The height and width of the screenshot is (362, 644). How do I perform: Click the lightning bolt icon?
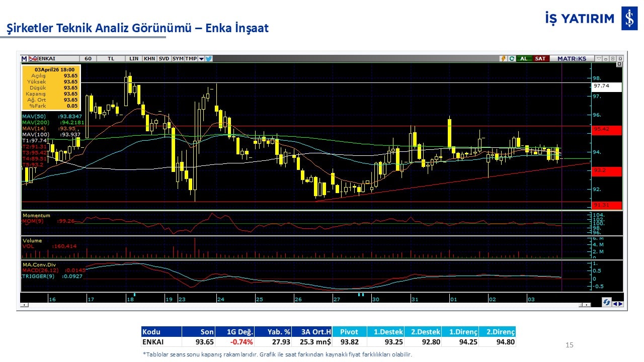pos(503,59)
